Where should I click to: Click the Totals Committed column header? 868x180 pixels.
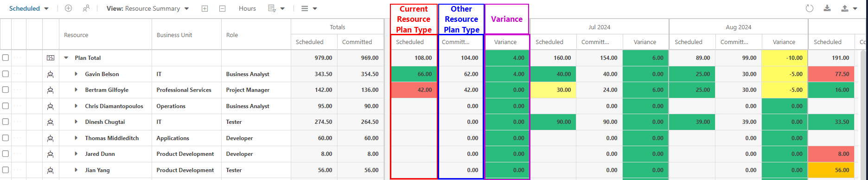360,42
